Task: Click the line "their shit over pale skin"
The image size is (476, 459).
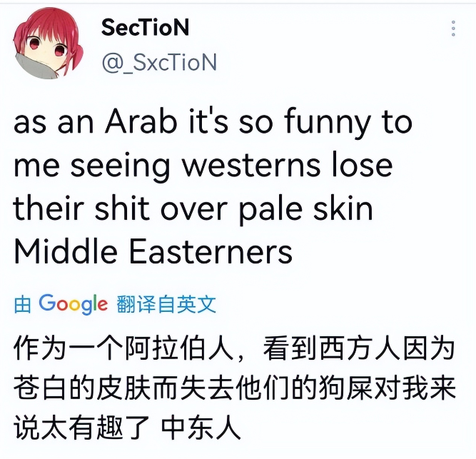Action: tap(193, 209)
